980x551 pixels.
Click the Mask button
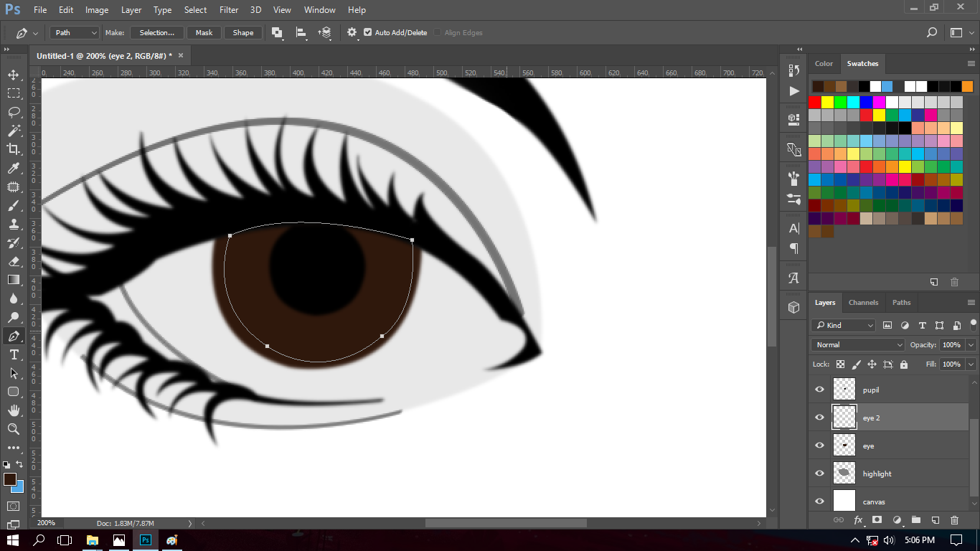pos(204,32)
